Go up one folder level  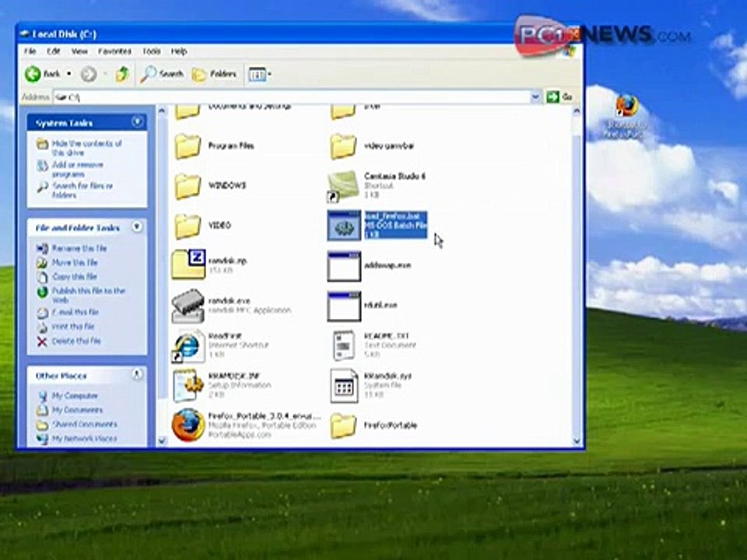(x=122, y=74)
